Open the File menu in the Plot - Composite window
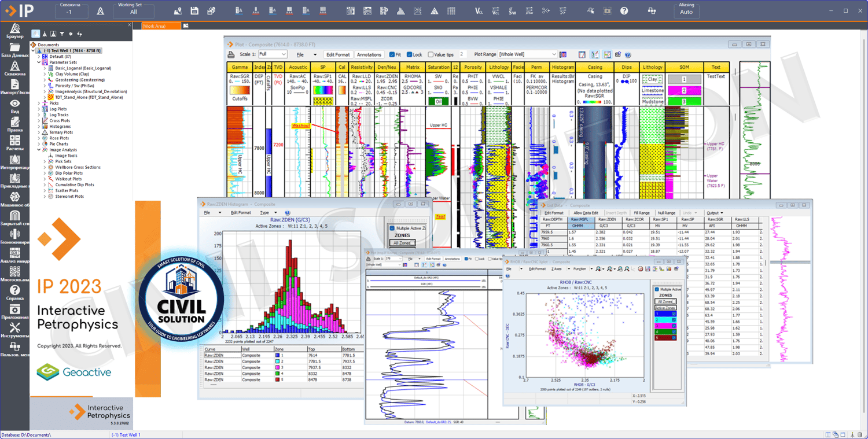This screenshot has width=868, height=439. click(x=300, y=54)
